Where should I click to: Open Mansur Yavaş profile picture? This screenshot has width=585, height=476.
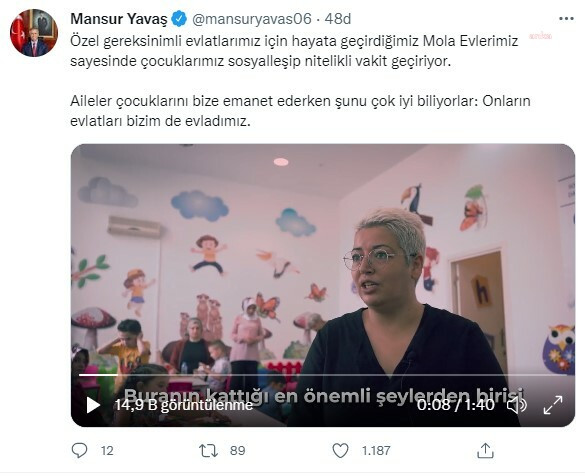pos(34,33)
